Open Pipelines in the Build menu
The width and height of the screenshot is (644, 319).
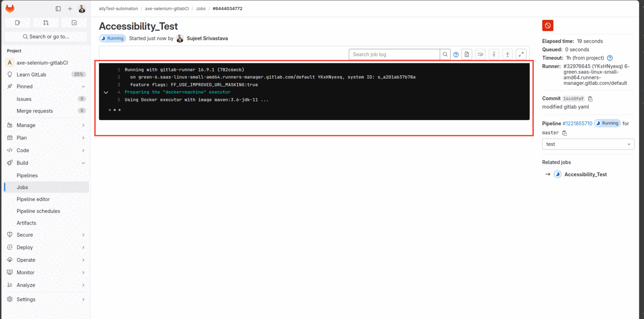pos(27,175)
